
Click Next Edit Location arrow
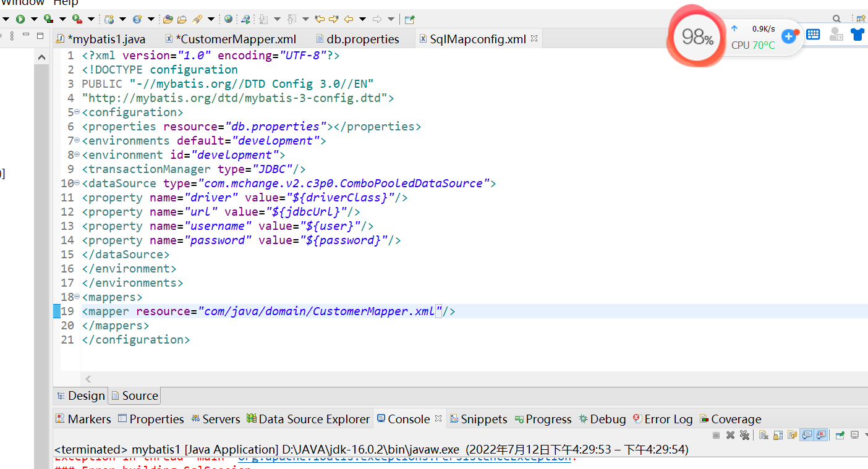pos(334,19)
